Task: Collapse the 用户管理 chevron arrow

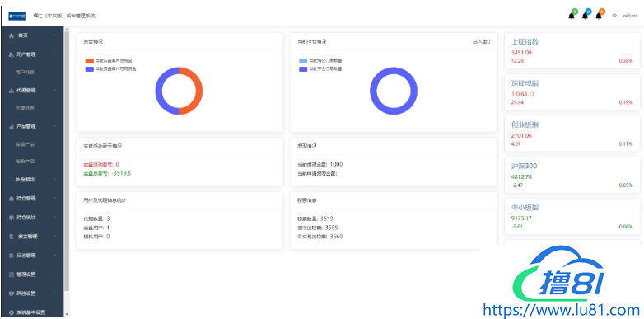Action: click(x=55, y=54)
